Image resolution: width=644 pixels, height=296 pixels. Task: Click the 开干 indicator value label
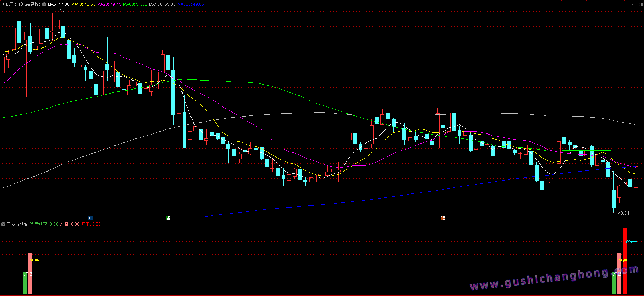(91, 224)
